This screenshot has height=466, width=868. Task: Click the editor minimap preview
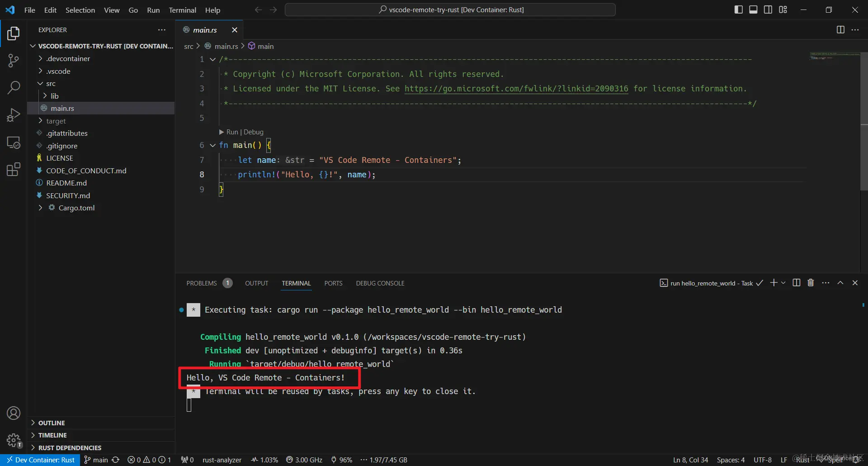pyautogui.click(x=835, y=57)
